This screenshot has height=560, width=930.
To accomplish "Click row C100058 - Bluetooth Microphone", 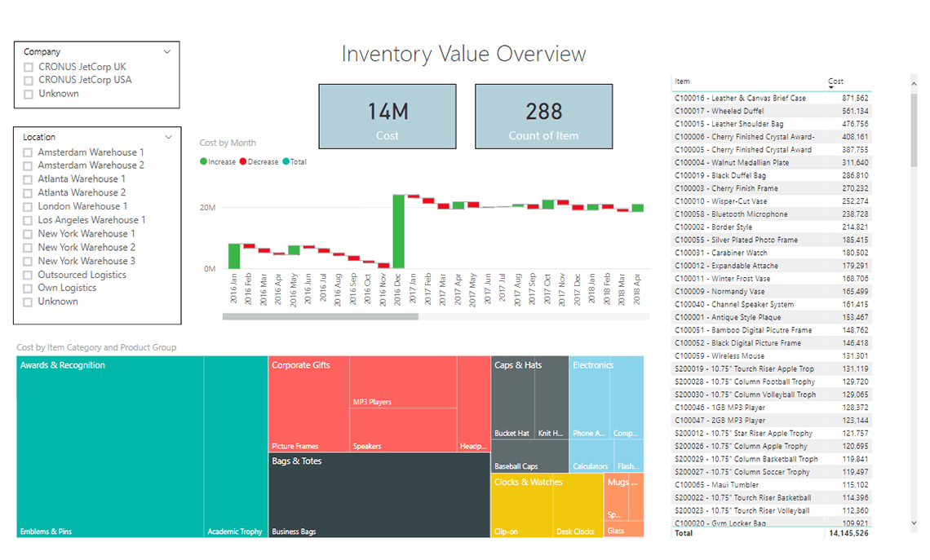I will (x=771, y=214).
